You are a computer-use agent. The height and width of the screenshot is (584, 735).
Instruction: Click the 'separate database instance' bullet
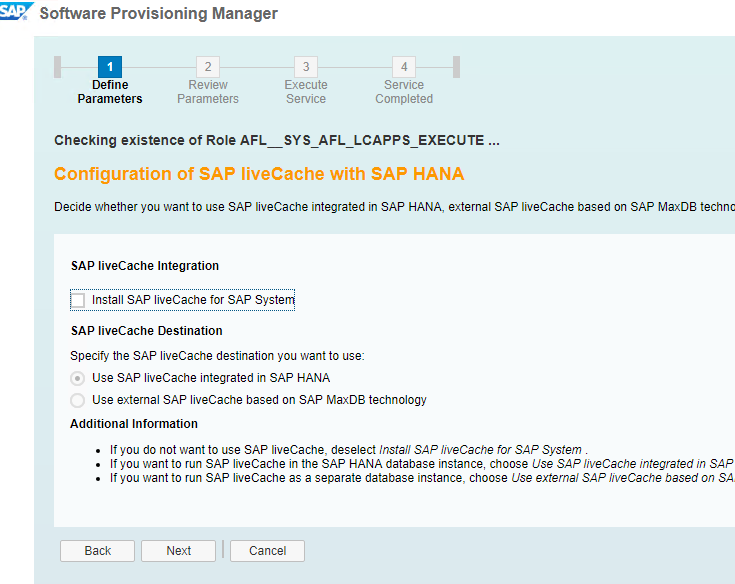coord(422,478)
